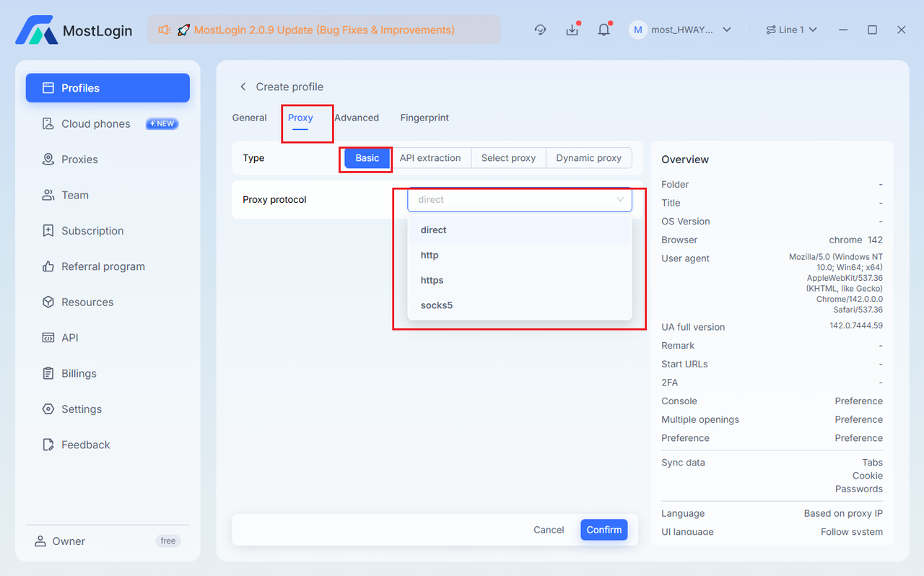Choose socks5 from protocol list
Viewport: 924px width, 576px height.
point(437,305)
